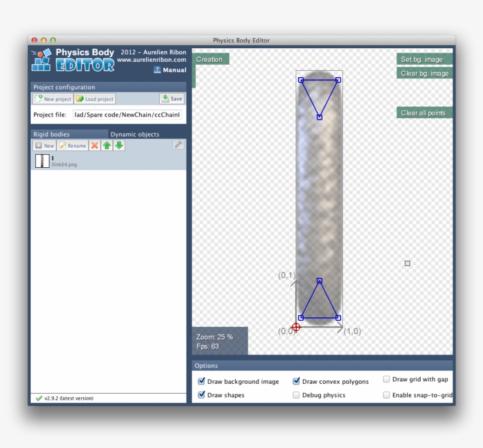
Task: Open the wrench settings icon
Action: [178, 145]
